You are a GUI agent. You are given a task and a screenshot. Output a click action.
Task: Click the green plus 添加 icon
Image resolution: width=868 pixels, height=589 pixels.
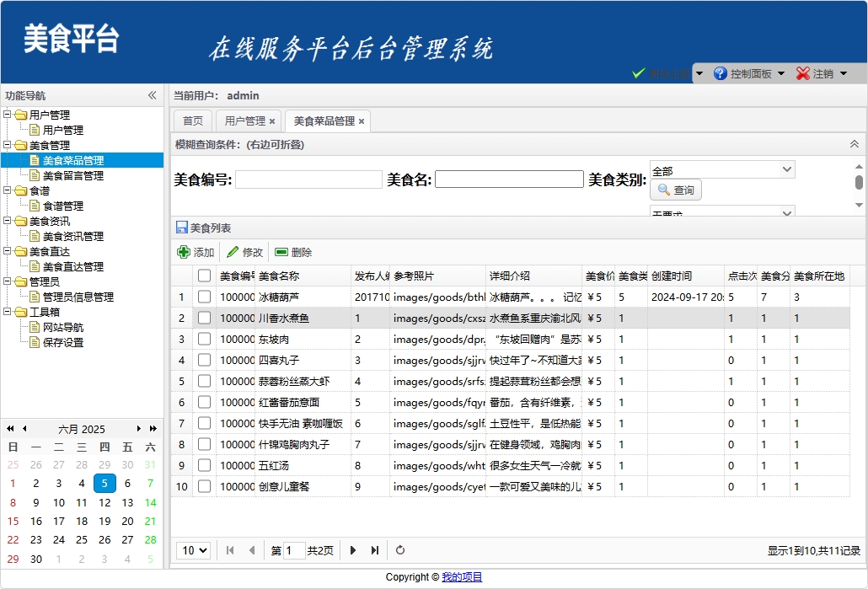[x=184, y=252]
